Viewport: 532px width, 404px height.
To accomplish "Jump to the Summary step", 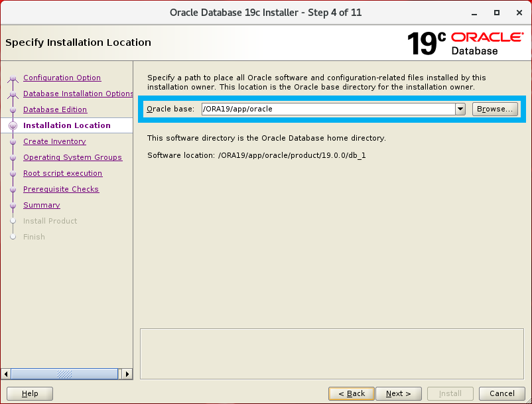I will pos(42,205).
